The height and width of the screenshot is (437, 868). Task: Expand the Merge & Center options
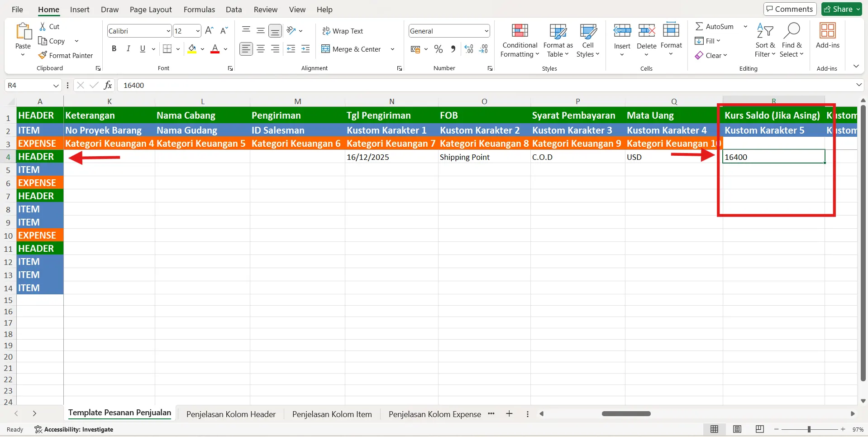click(x=392, y=49)
